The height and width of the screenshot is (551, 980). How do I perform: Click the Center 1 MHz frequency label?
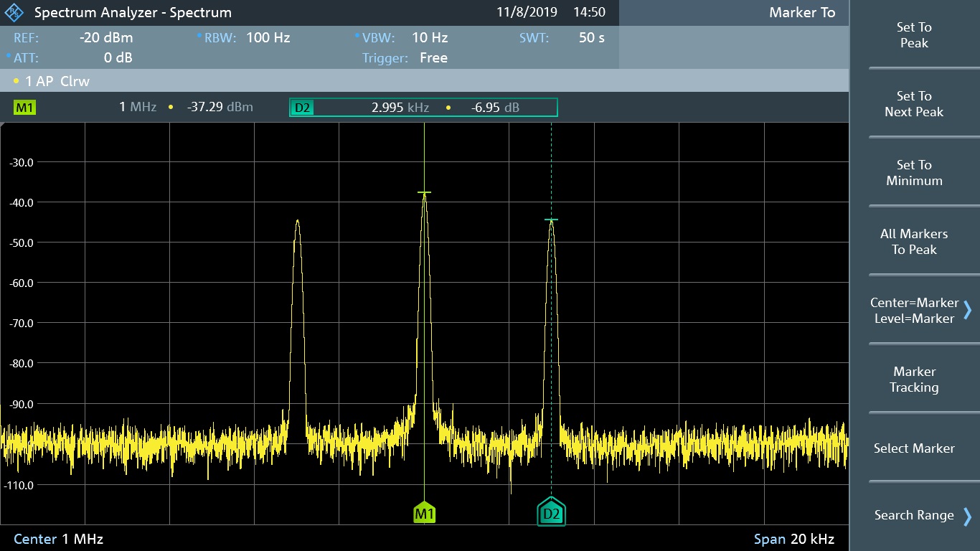coord(58,539)
